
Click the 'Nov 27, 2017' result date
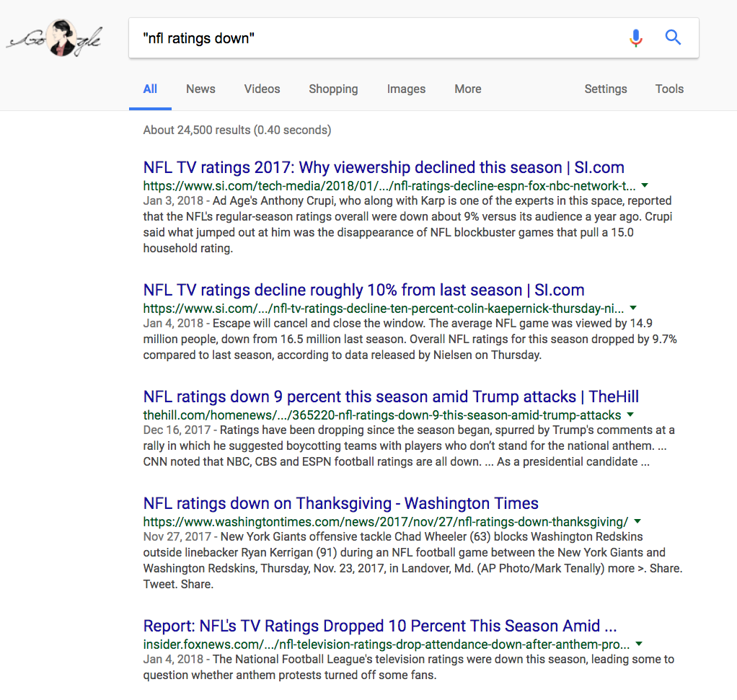click(x=177, y=536)
